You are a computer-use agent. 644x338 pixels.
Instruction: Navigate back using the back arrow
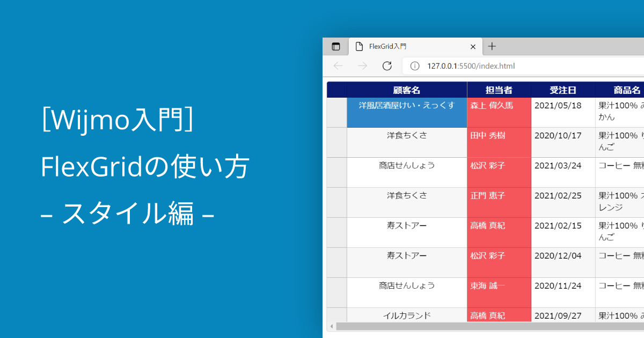(338, 65)
